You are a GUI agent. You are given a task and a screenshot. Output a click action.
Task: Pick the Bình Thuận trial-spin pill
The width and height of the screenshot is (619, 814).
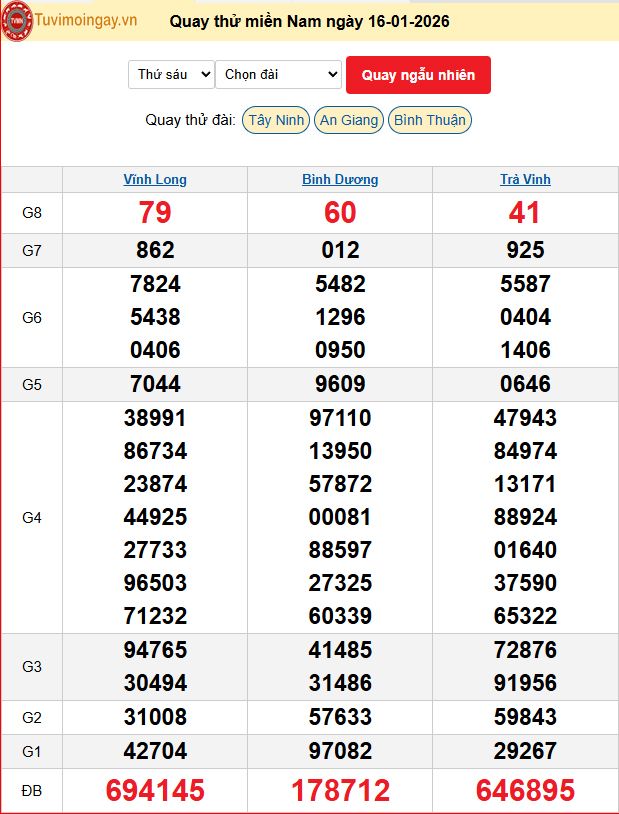pos(429,120)
